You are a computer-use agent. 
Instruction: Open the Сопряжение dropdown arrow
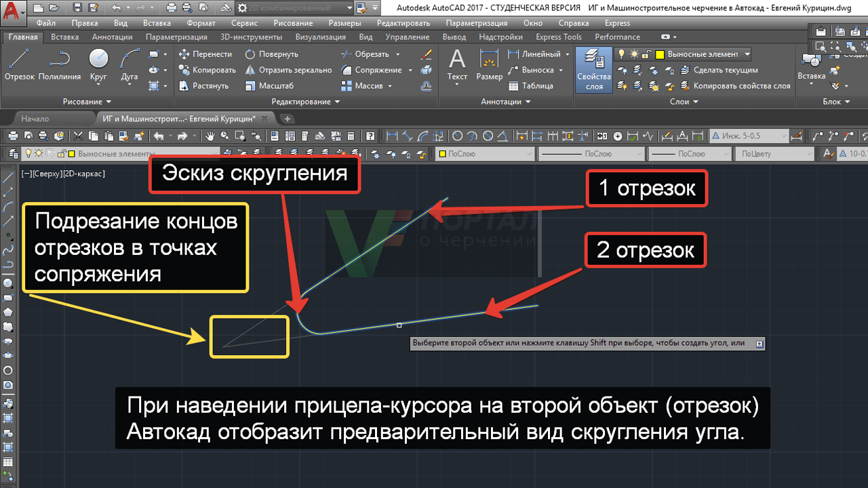click(x=410, y=70)
